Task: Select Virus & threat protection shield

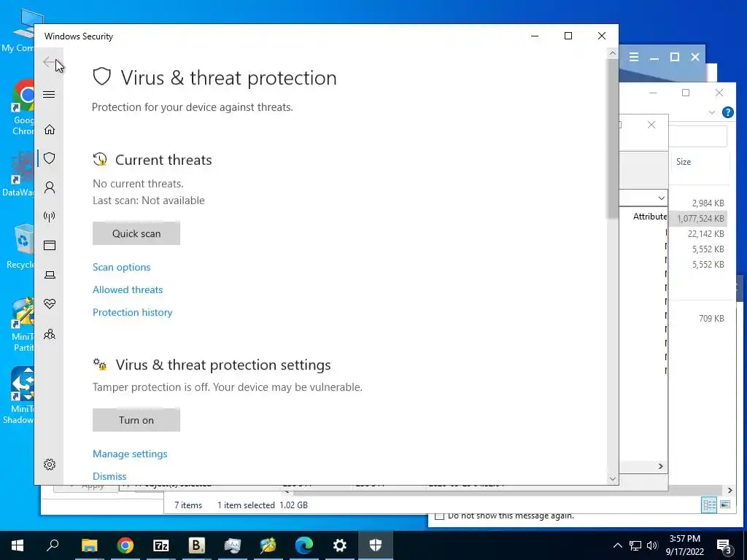Action: pos(49,158)
